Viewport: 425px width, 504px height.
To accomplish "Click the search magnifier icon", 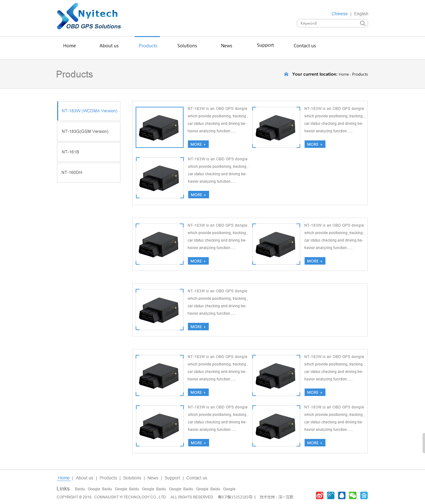I will click(362, 23).
